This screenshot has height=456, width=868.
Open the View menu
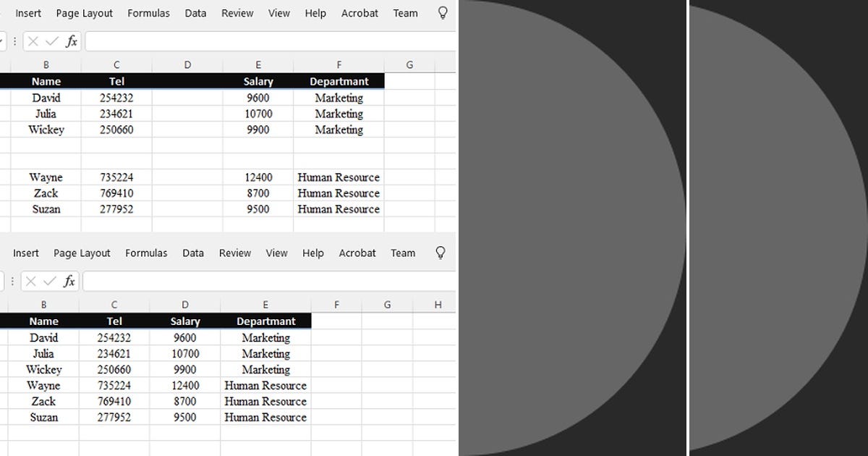pyautogui.click(x=278, y=12)
